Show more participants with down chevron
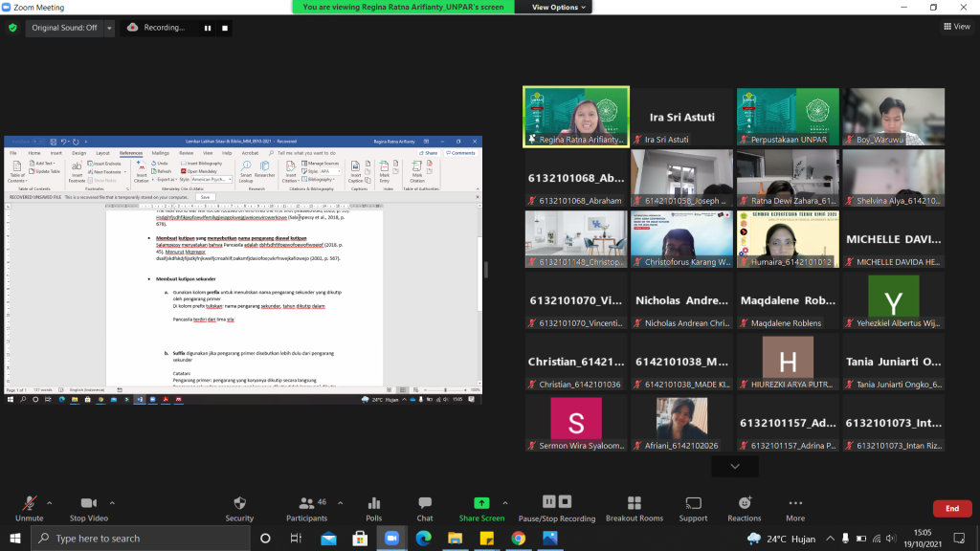The width and height of the screenshot is (980, 551). click(x=734, y=466)
